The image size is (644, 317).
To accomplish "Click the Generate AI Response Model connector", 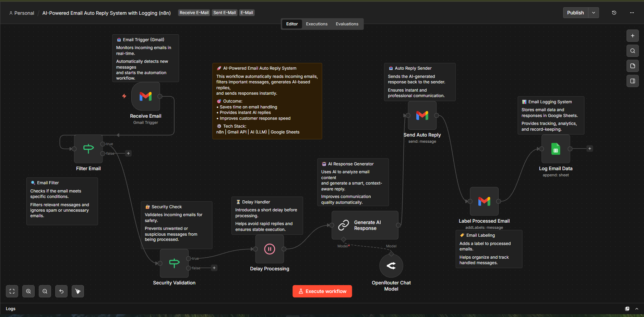I will coord(344,239).
